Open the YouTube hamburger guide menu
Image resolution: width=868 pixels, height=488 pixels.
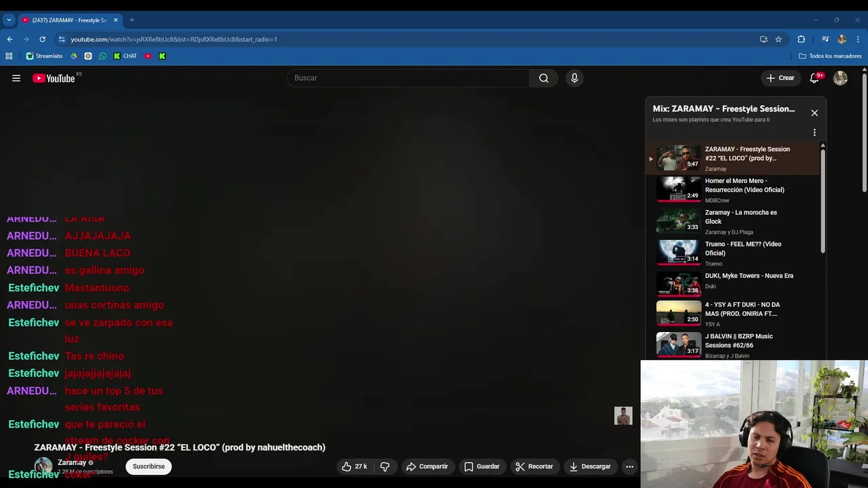[16, 78]
